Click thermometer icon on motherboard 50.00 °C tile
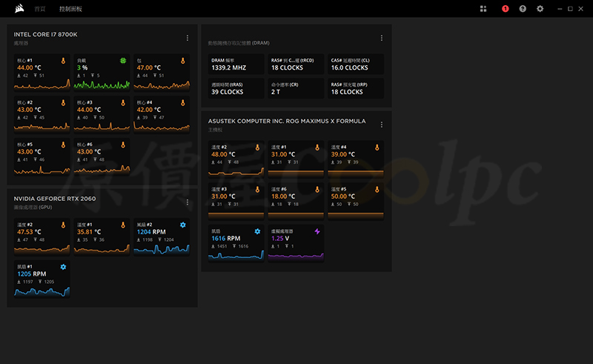This screenshot has height=364, width=593. (377, 189)
